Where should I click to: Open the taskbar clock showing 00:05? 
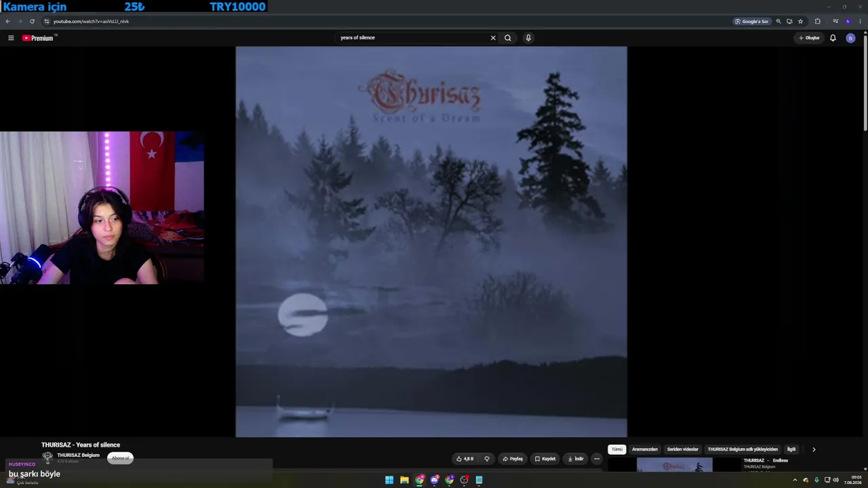(x=853, y=480)
